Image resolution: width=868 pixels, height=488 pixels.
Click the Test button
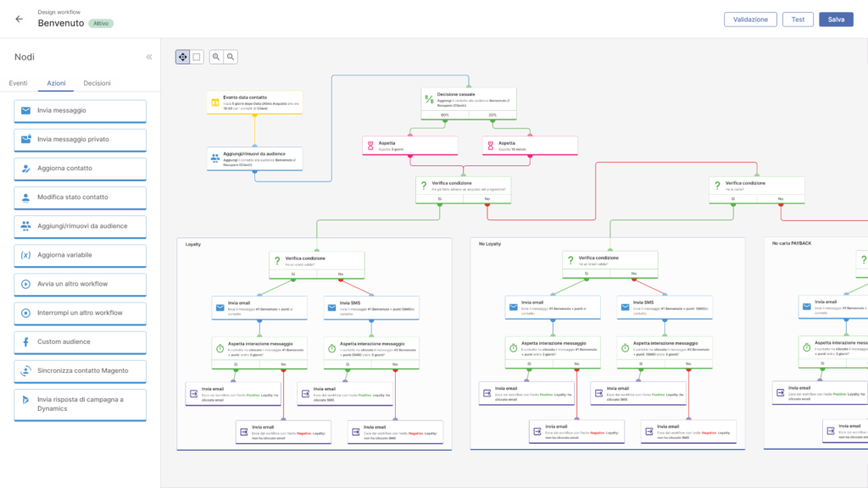tap(798, 19)
